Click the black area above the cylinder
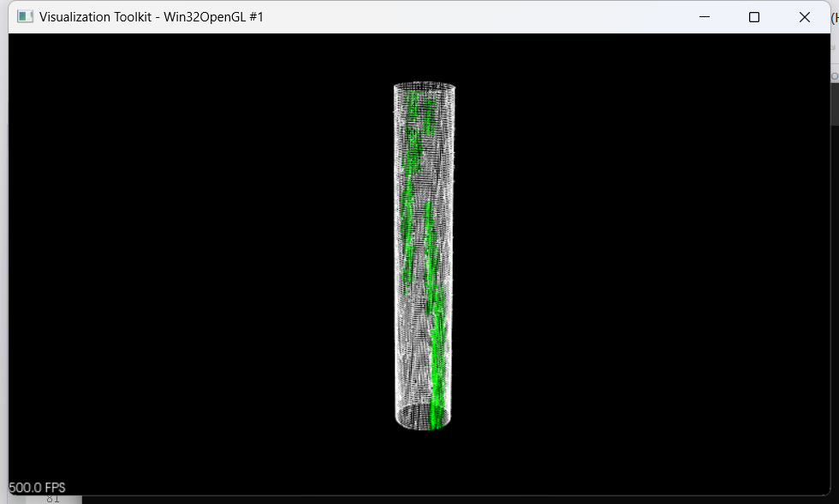 point(425,56)
